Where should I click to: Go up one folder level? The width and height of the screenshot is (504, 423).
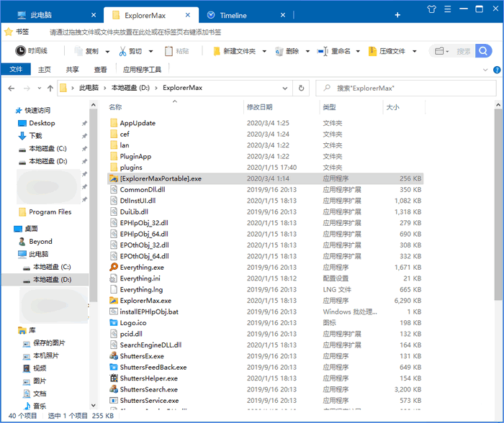pyautogui.click(x=50, y=88)
